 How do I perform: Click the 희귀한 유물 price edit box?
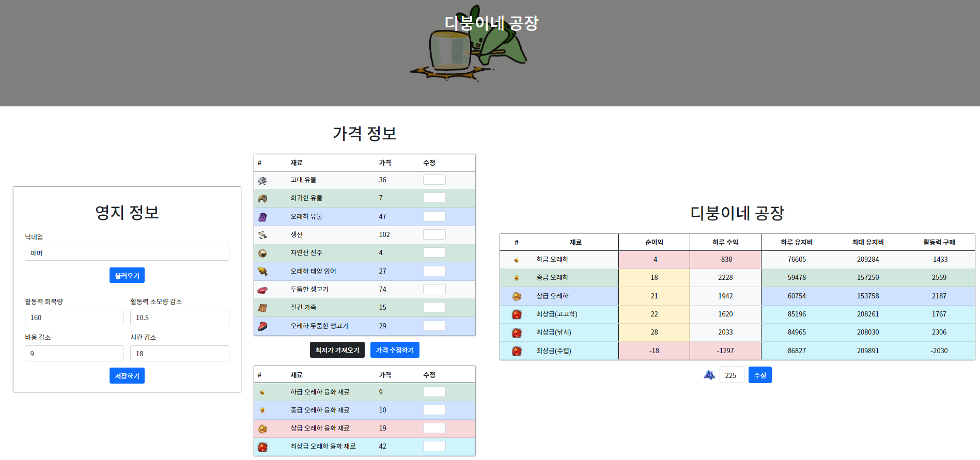tap(434, 198)
